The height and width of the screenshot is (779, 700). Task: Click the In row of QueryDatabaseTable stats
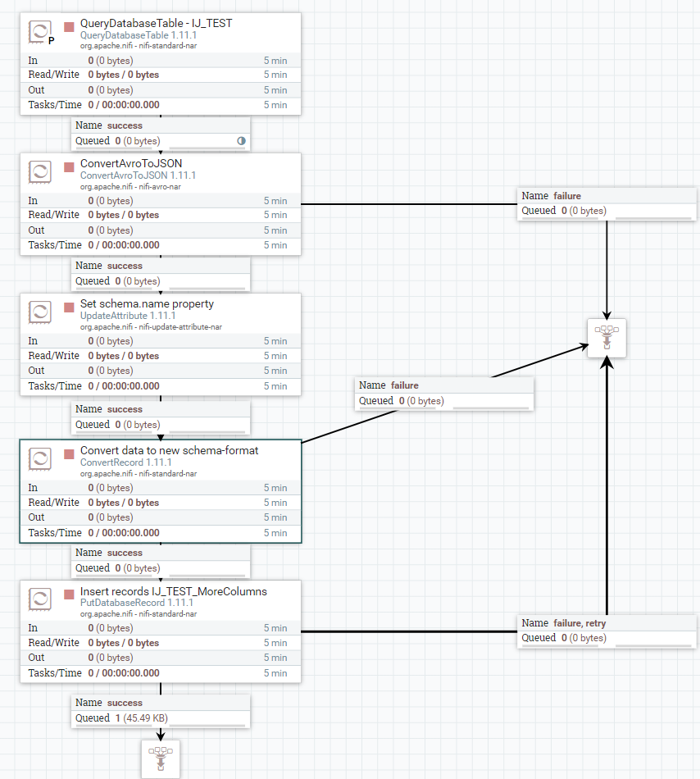tap(161, 60)
